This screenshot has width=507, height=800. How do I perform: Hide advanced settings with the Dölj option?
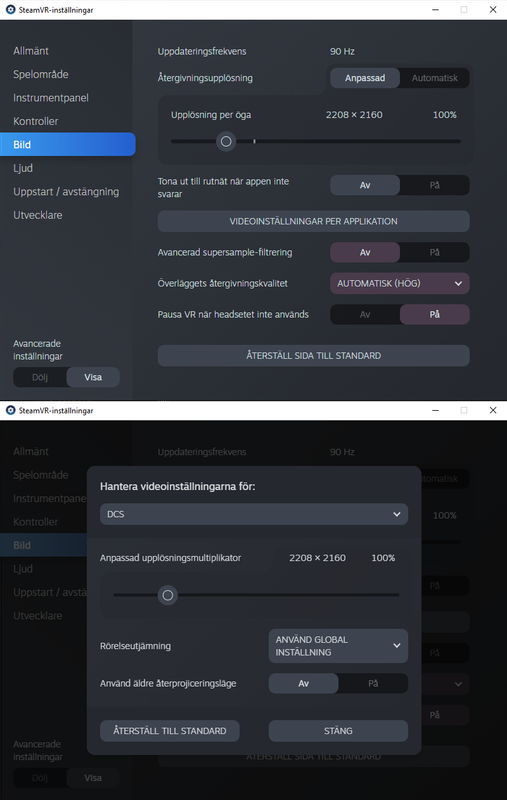(40, 377)
